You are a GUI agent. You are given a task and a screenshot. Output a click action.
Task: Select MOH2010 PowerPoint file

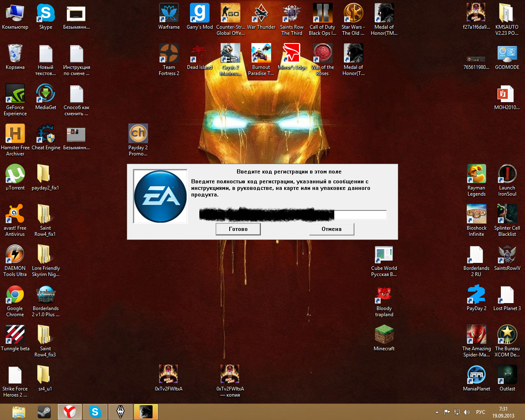(x=507, y=97)
